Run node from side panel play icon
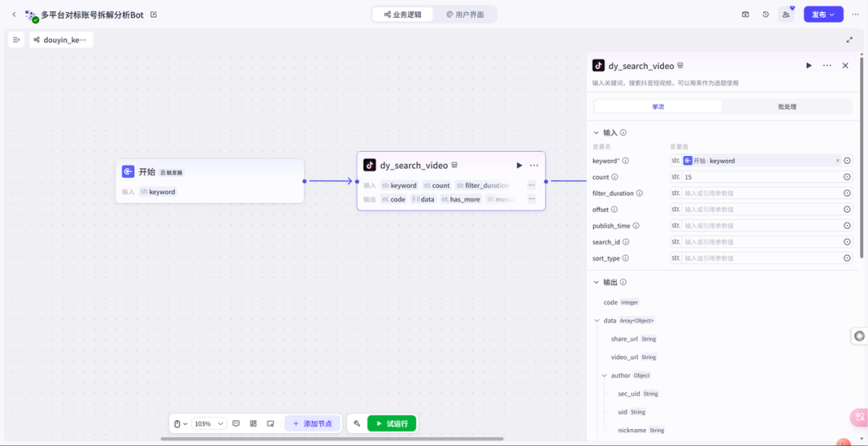868x446 pixels. coord(809,65)
